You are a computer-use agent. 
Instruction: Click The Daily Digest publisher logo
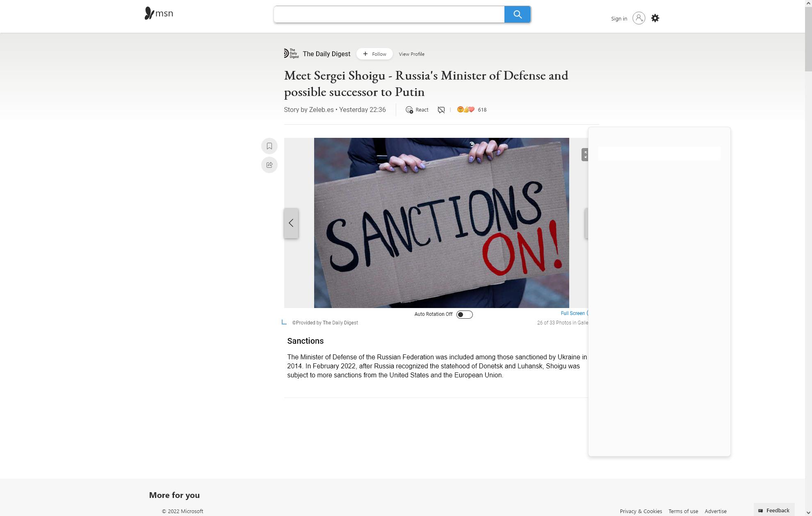click(292, 53)
